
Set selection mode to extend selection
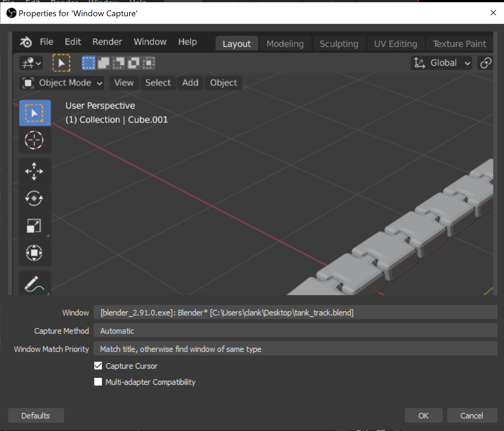[103, 63]
